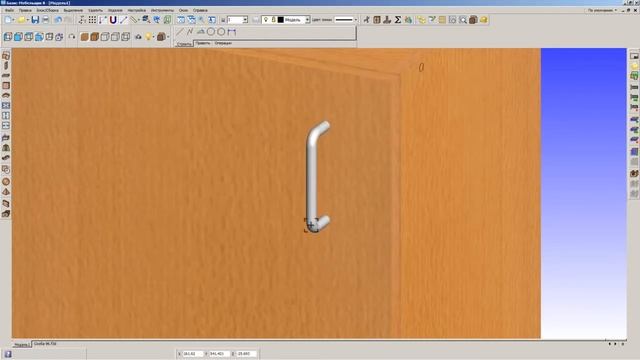Screen dimensions: 640x360
Task: Click the brown cabinet icon in right toolbar
Action: pyautogui.click(x=473, y=20)
